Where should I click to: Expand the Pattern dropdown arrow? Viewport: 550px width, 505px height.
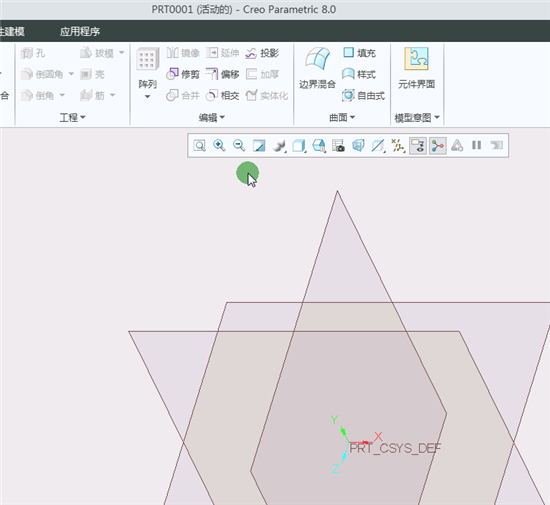pos(147,96)
